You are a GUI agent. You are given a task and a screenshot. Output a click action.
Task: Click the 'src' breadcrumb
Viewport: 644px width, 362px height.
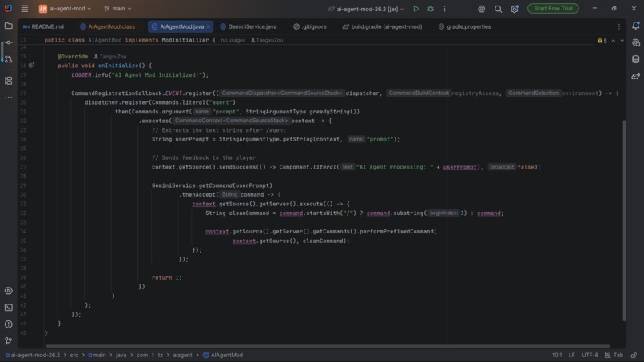click(x=74, y=355)
